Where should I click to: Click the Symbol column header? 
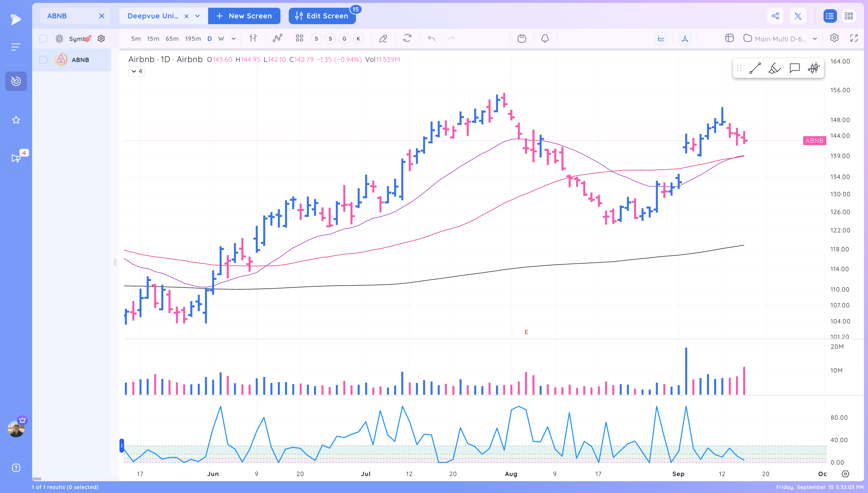[x=77, y=38]
